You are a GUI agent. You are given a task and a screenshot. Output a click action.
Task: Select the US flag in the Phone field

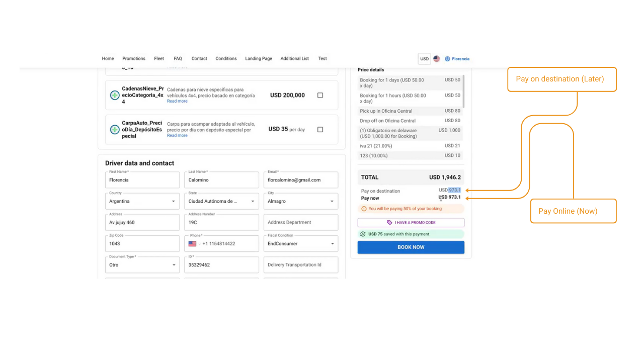click(x=192, y=244)
